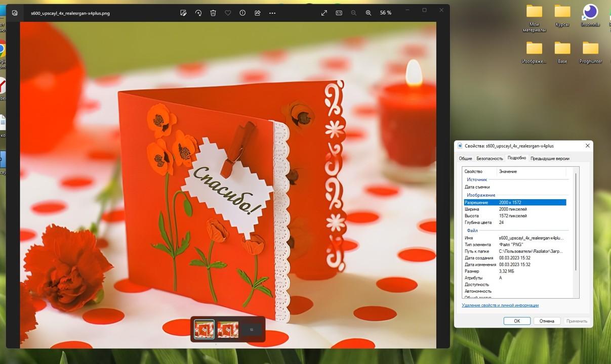
Task: Select the Автономность property row
Action: point(515,291)
